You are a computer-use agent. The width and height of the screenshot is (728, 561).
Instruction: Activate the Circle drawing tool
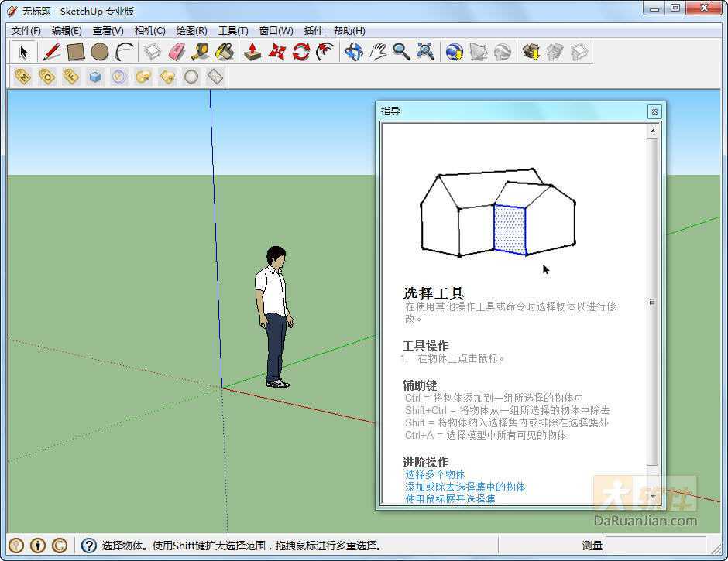click(99, 52)
